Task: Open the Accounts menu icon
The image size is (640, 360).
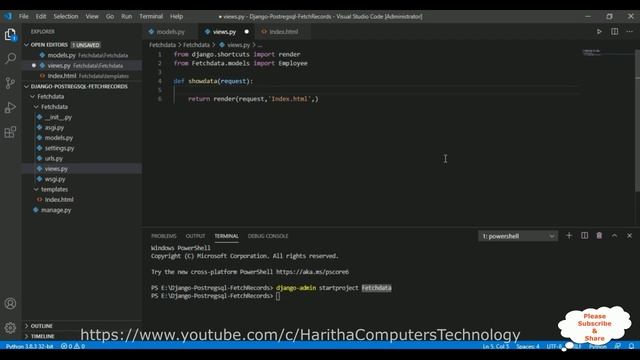Action: click(x=10, y=304)
